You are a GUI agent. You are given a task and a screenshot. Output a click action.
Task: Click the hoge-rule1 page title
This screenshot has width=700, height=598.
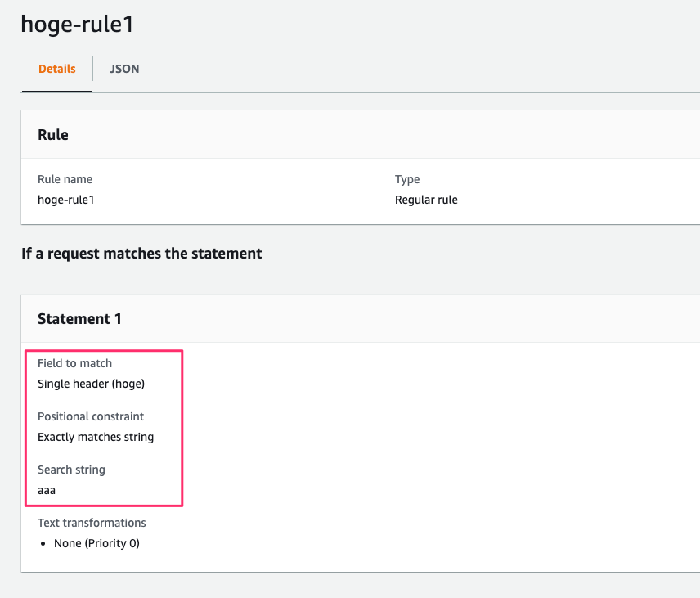point(77,25)
